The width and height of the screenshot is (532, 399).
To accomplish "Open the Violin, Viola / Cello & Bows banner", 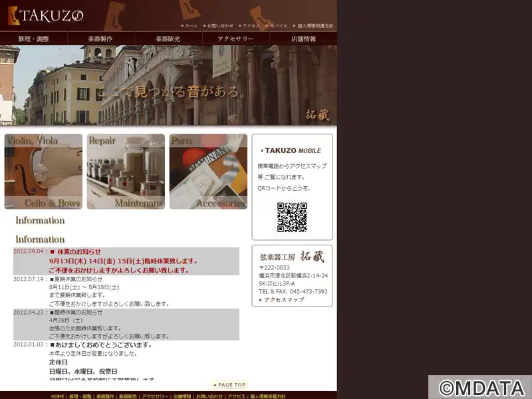I will click(x=43, y=172).
